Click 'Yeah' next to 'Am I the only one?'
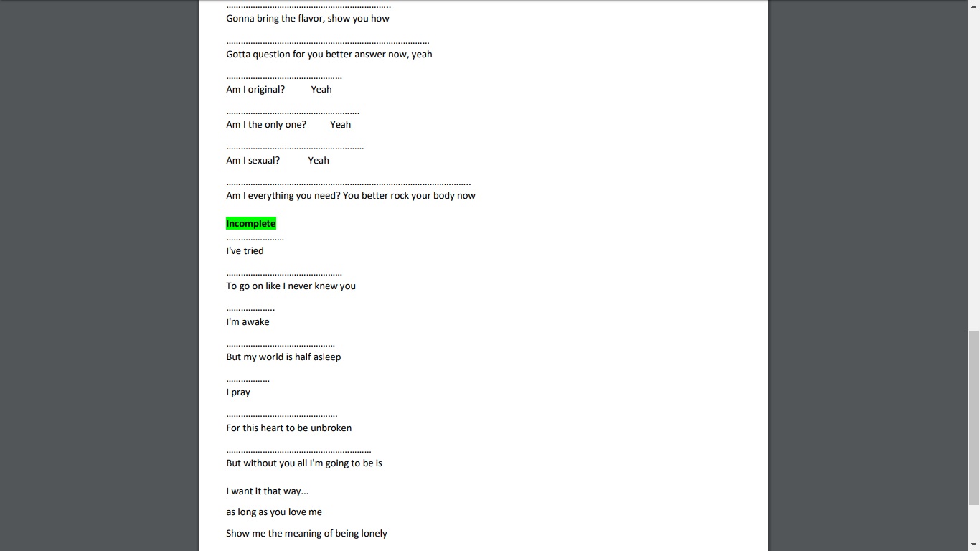 tap(341, 125)
